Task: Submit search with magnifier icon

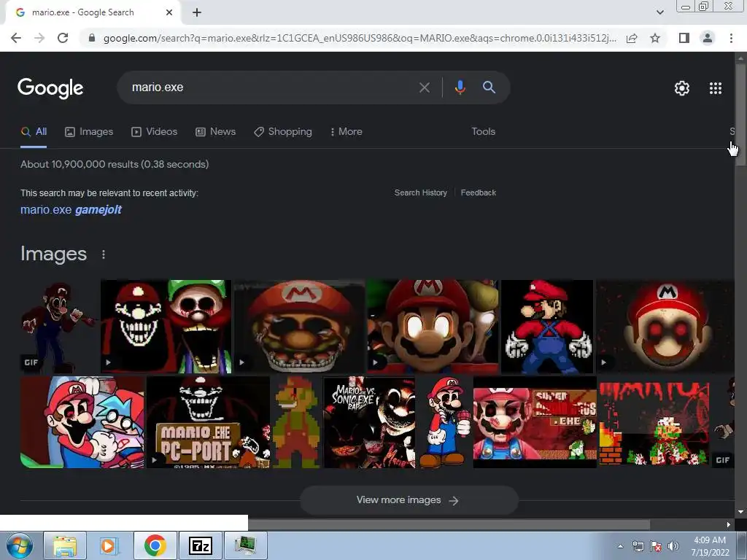Action: (x=489, y=87)
